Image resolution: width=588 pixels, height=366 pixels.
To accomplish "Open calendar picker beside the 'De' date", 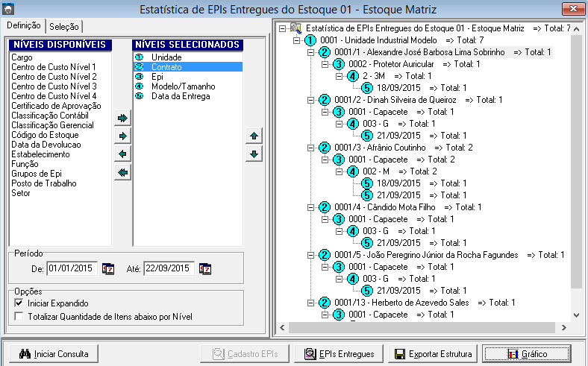I will [108, 268].
